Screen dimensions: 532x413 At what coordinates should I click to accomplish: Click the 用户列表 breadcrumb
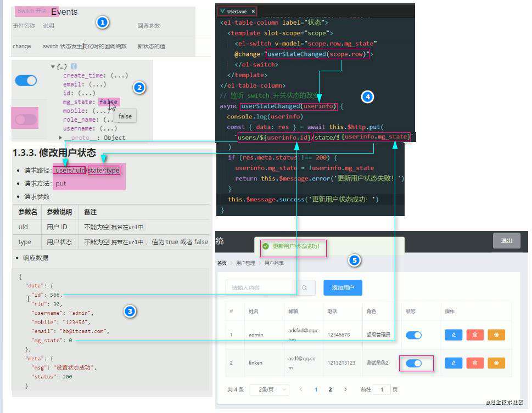(274, 263)
